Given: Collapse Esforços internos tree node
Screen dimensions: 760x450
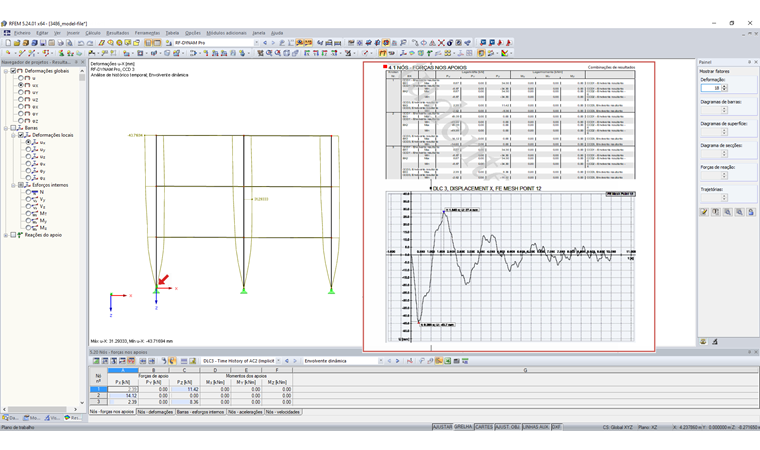Looking at the screenshot, I should 13,185.
